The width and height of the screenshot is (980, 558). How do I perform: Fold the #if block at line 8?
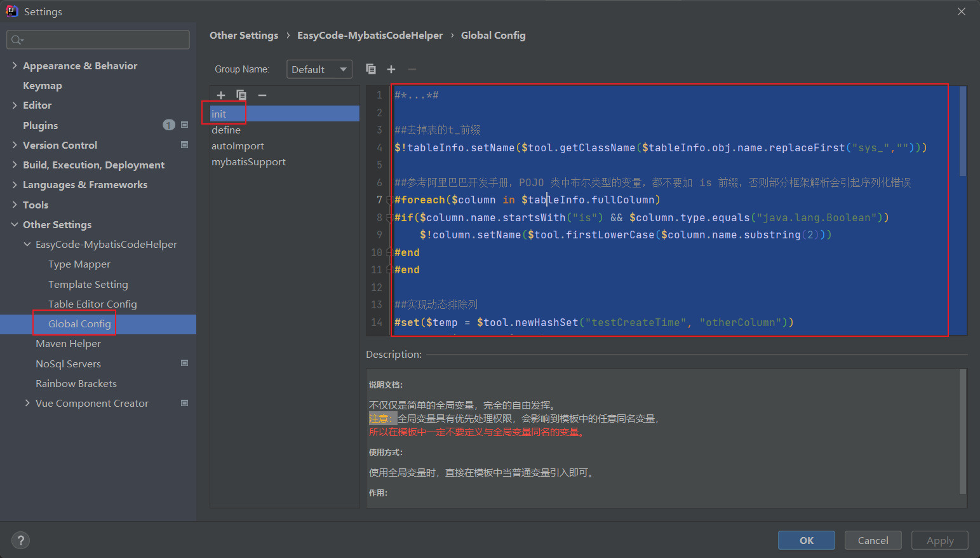[389, 217]
